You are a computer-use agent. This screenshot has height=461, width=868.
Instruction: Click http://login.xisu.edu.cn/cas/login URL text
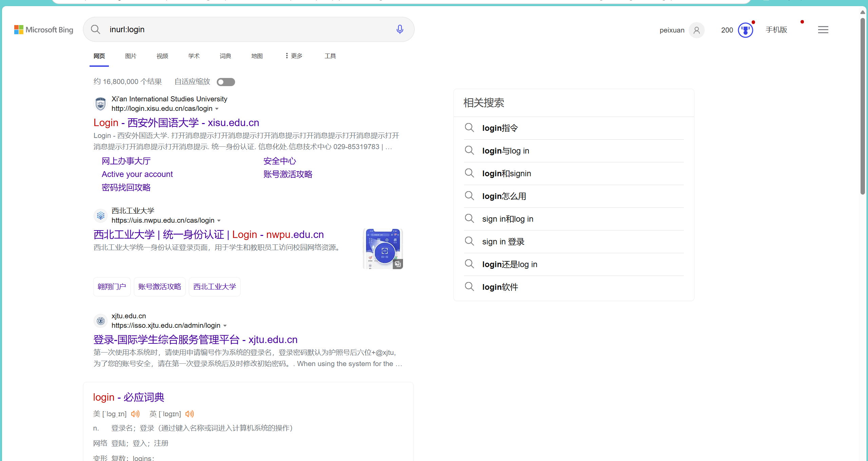tap(162, 108)
